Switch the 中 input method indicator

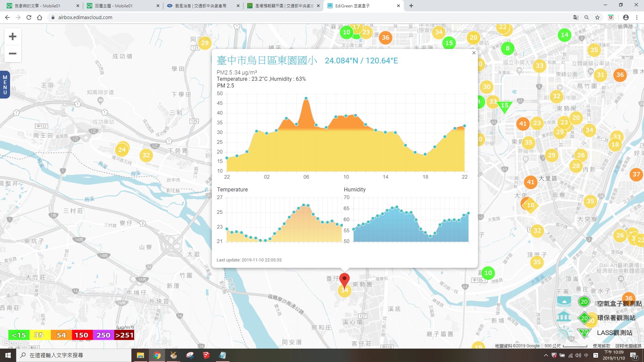[x=586, y=355]
